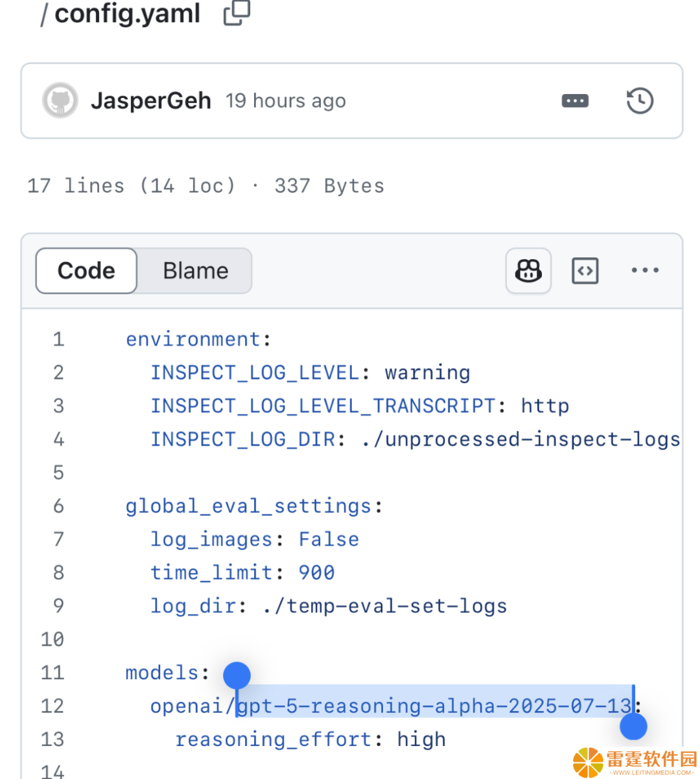
Task: Click the log_images key
Action: (211, 539)
